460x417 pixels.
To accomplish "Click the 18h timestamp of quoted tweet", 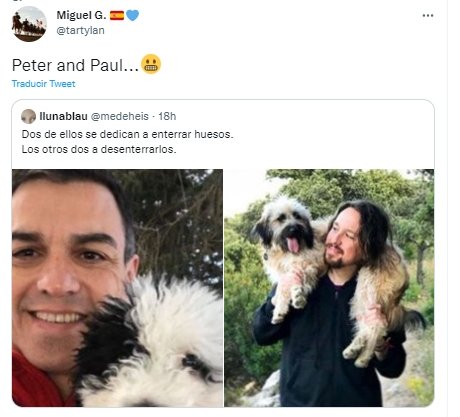I will click(167, 116).
